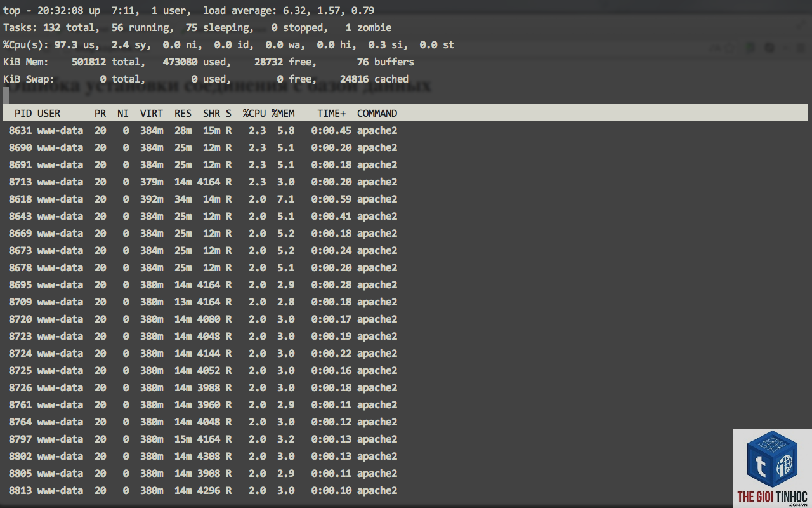Click PID 8690 in process list
This screenshot has width=812, height=508.
pos(20,147)
